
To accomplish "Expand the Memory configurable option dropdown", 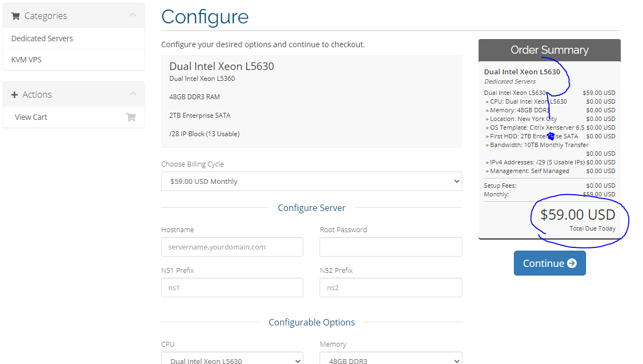I will pos(391,360).
